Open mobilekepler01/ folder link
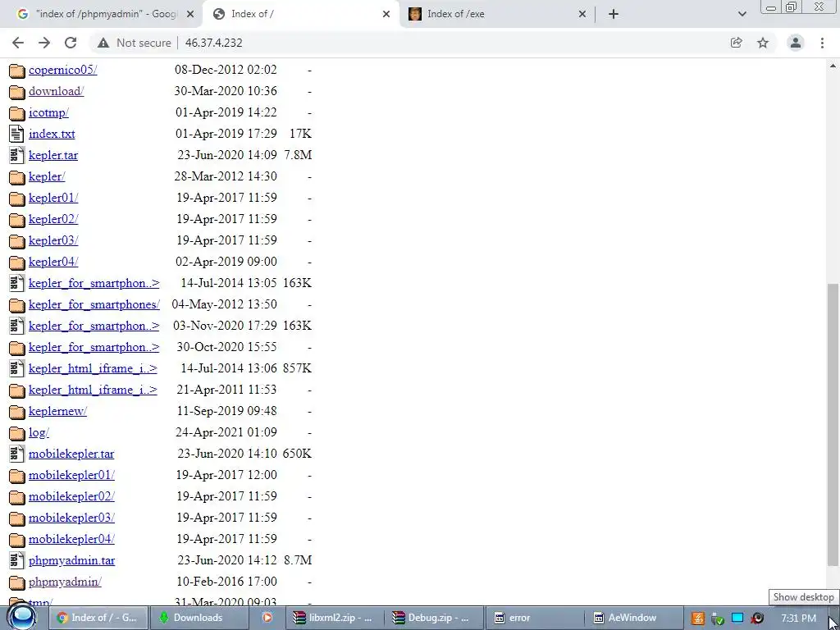This screenshot has width=840, height=630. pos(71,475)
